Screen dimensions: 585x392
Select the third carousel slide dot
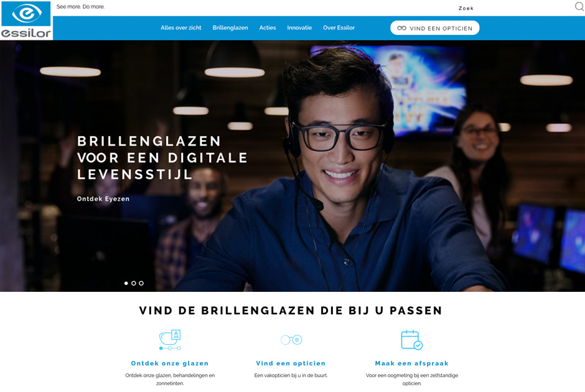141,284
